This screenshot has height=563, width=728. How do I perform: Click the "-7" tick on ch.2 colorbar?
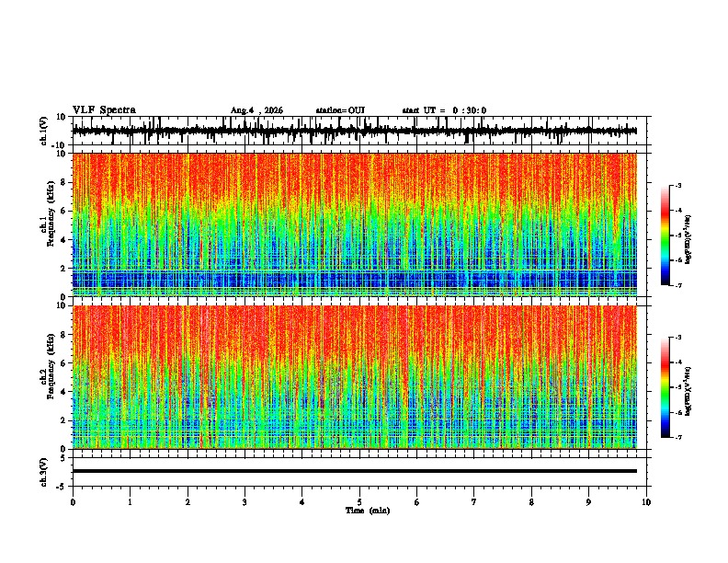[677, 438]
